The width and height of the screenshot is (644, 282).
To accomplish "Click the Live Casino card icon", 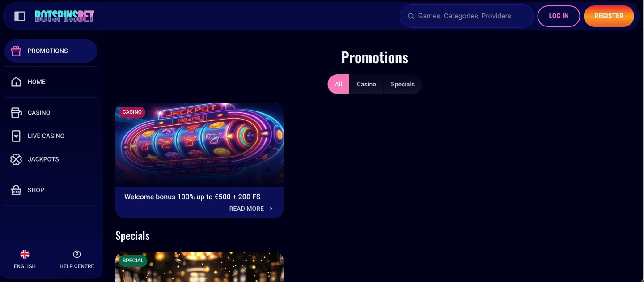I will (16, 136).
